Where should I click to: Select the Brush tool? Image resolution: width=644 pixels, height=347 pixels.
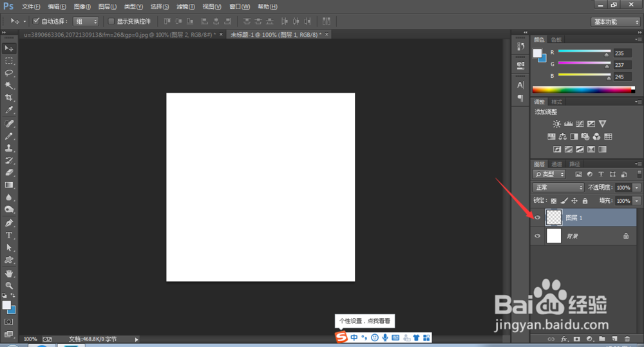point(8,136)
